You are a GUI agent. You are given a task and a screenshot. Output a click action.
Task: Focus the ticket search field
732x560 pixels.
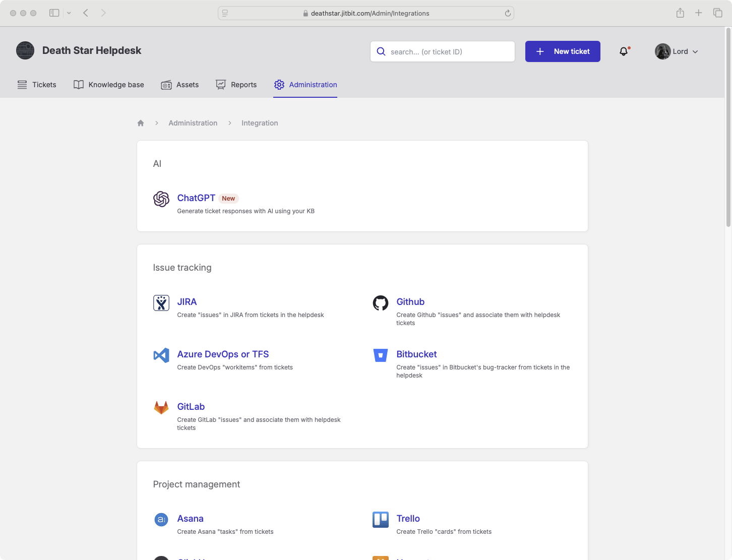(x=443, y=51)
